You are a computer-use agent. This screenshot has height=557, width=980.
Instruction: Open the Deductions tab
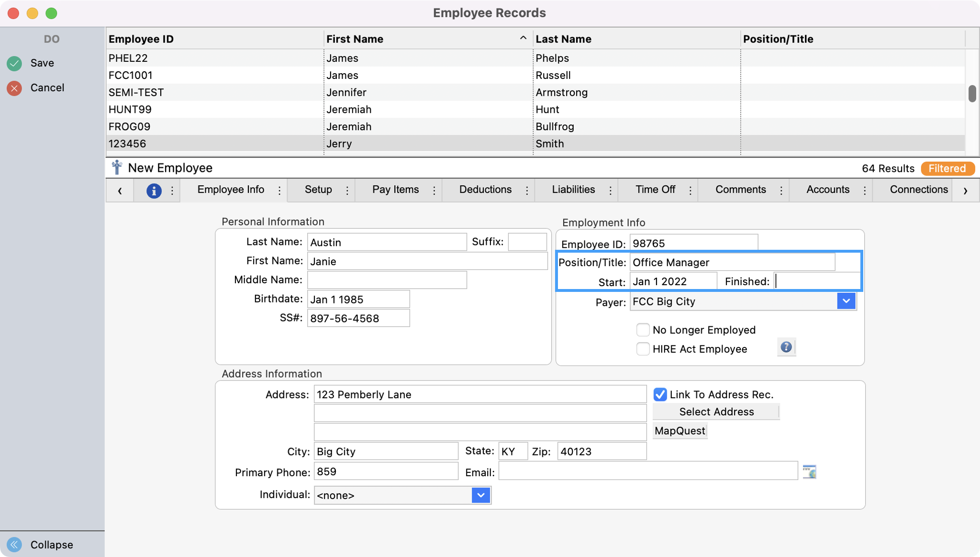(x=485, y=189)
